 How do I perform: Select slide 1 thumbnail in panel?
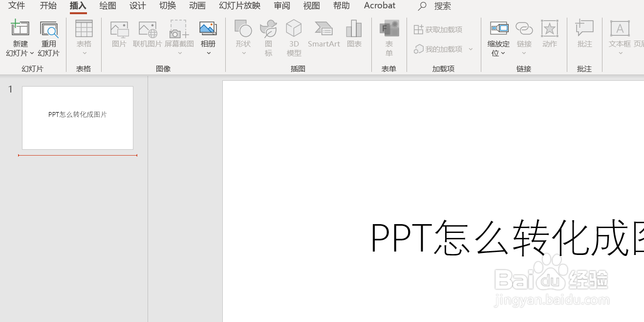click(x=78, y=118)
